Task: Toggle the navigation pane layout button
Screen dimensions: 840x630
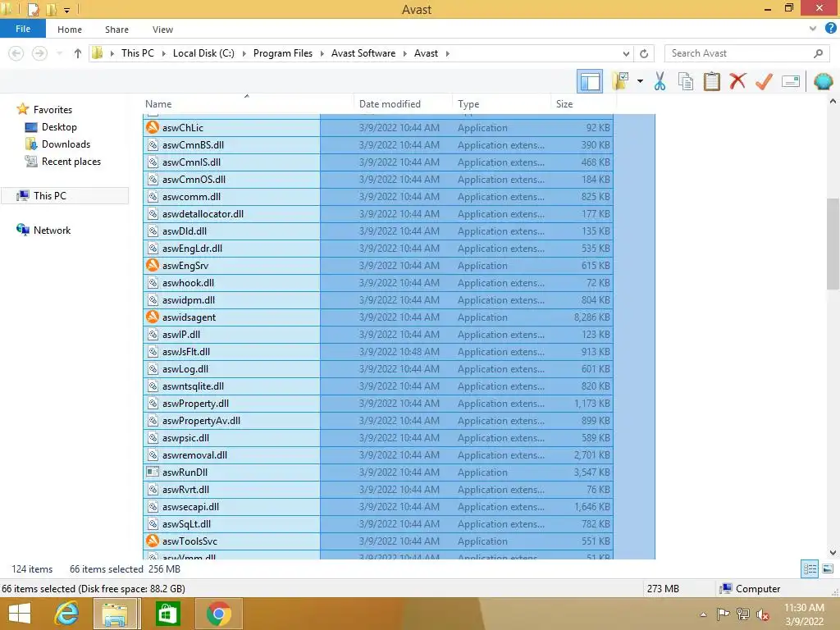Action: click(590, 82)
